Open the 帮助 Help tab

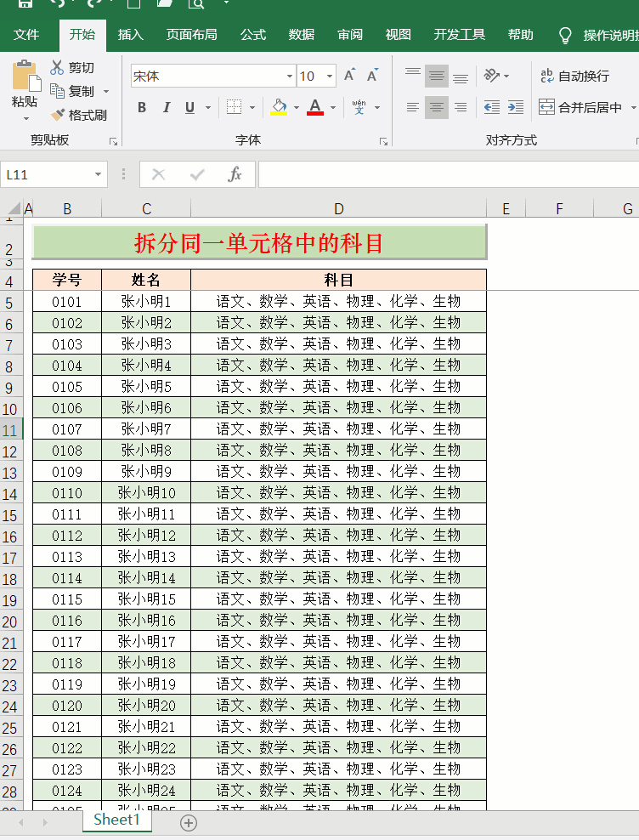click(x=520, y=35)
